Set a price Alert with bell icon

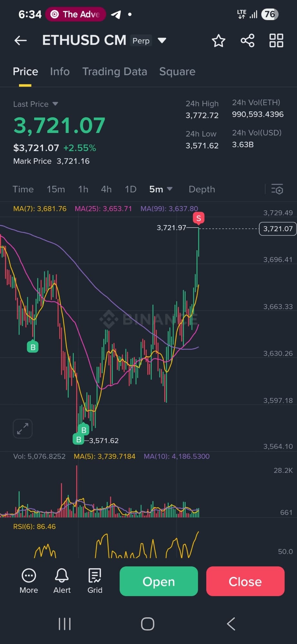point(62,581)
